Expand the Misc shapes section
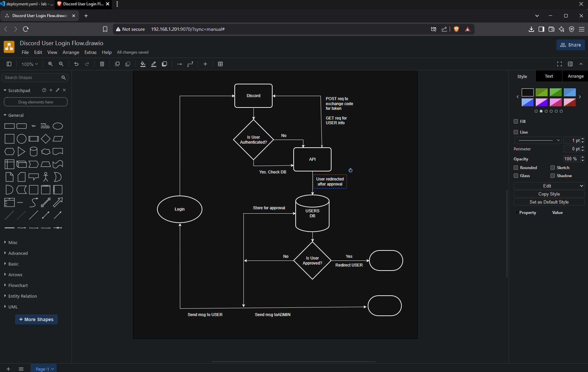The width and height of the screenshot is (588, 372). (13, 242)
